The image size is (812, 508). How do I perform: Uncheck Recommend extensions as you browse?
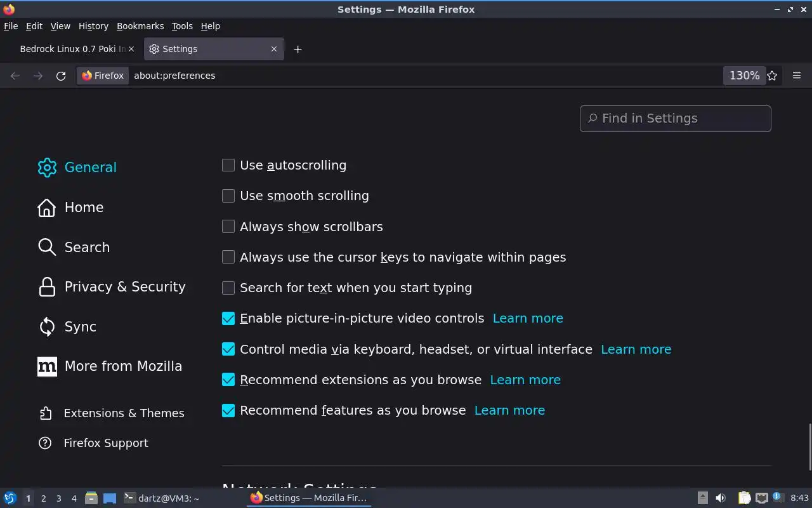tap(228, 380)
